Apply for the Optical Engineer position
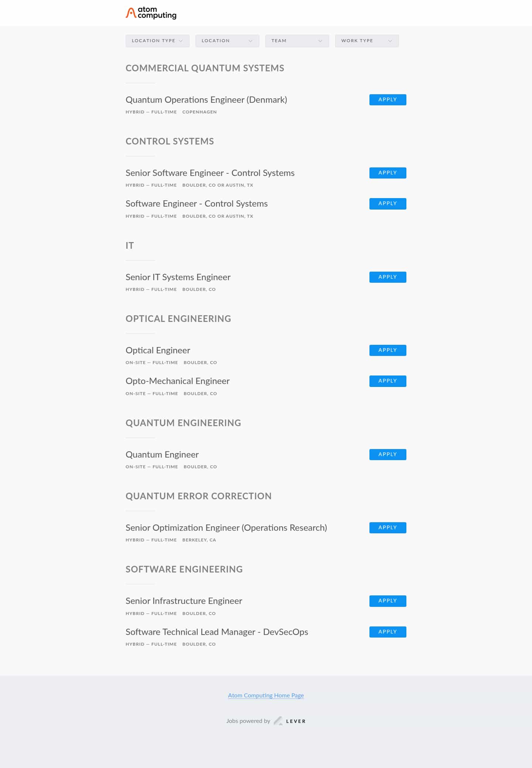The image size is (532, 768). tap(388, 350)
